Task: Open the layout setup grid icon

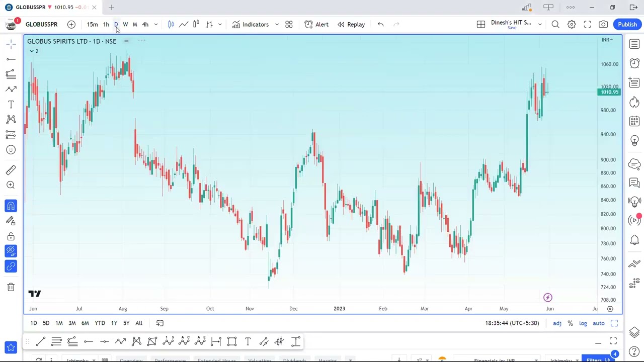Action: [481, 24]
